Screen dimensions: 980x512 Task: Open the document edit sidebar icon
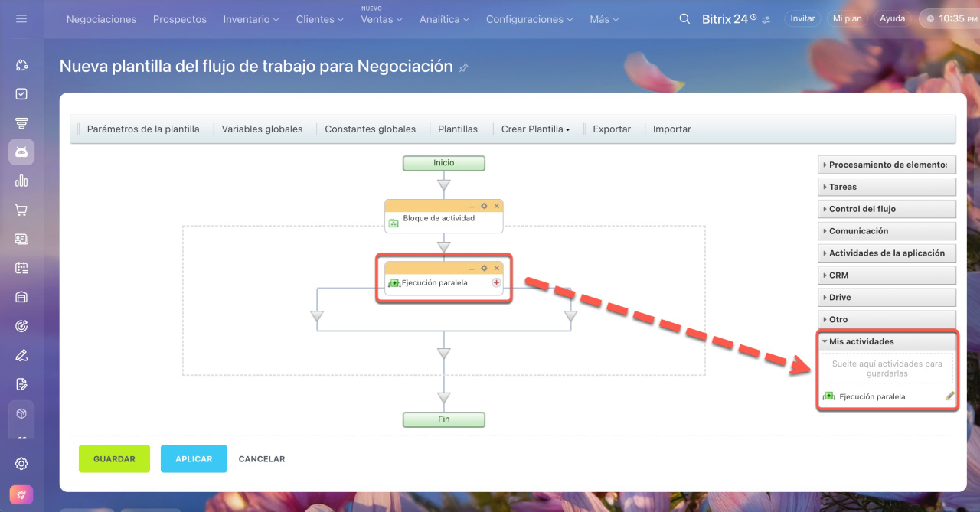coord(21,384)
